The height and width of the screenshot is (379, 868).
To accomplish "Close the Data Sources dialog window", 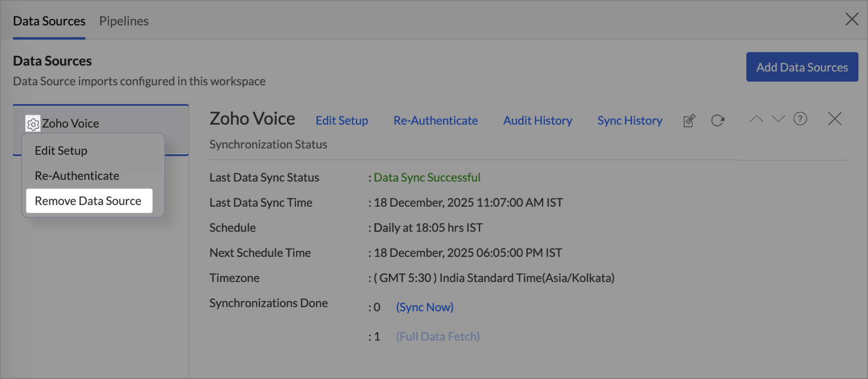I will pos(852,19).
